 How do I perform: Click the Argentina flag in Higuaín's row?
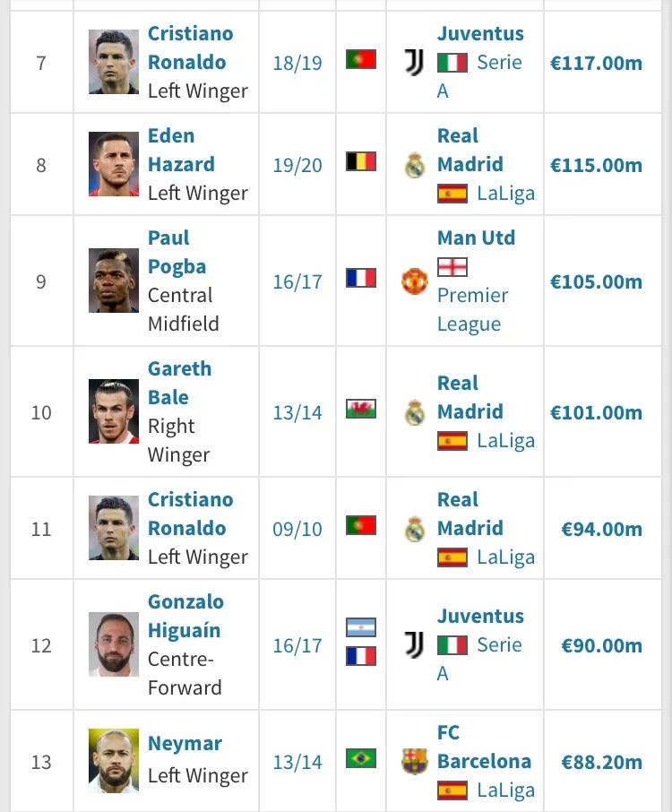pos(361,627)
